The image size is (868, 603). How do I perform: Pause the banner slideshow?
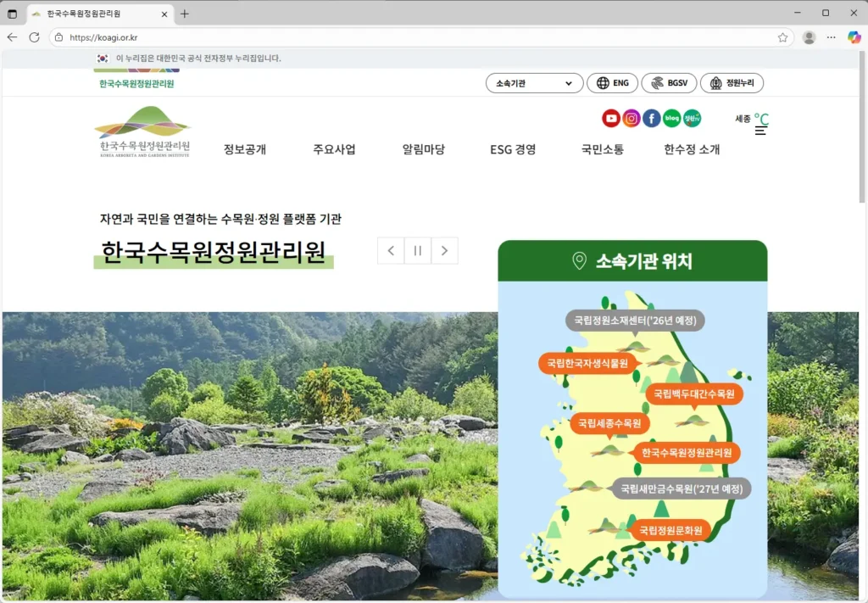[417, 250]
